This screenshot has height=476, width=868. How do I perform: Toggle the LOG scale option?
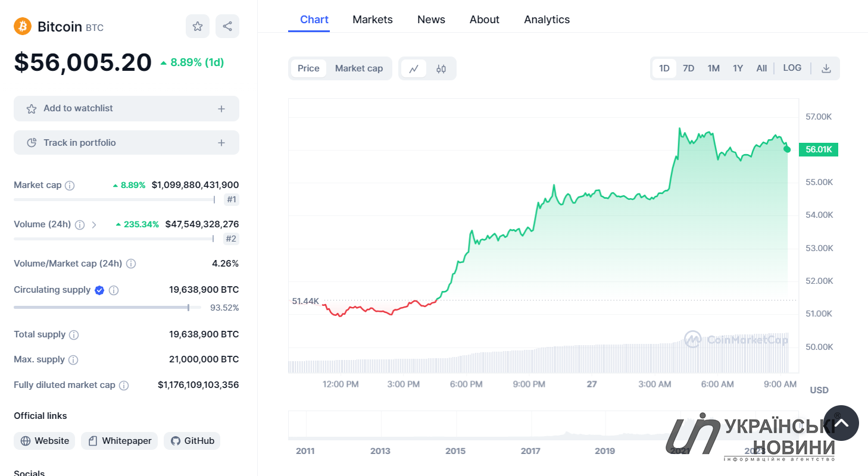[792, 68]
